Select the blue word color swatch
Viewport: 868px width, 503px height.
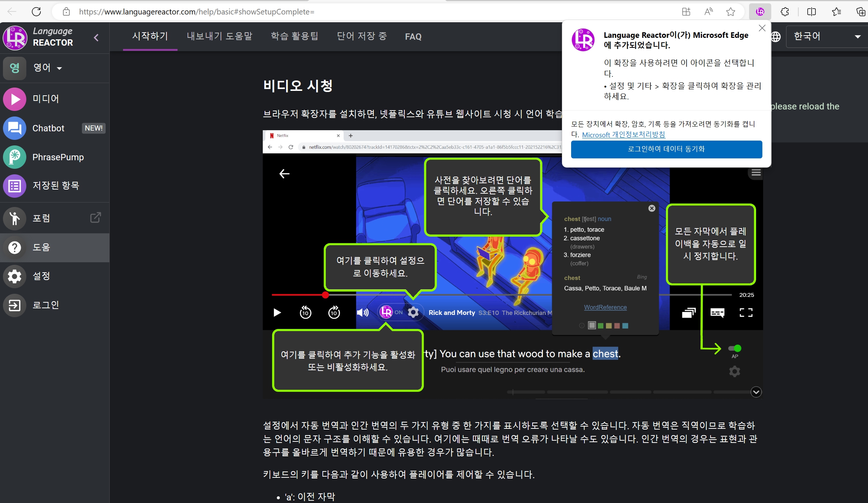coord(625,326)
